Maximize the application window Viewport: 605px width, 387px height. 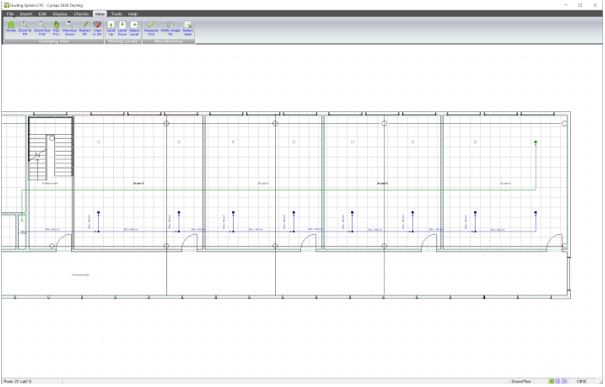tap(580, 5)
